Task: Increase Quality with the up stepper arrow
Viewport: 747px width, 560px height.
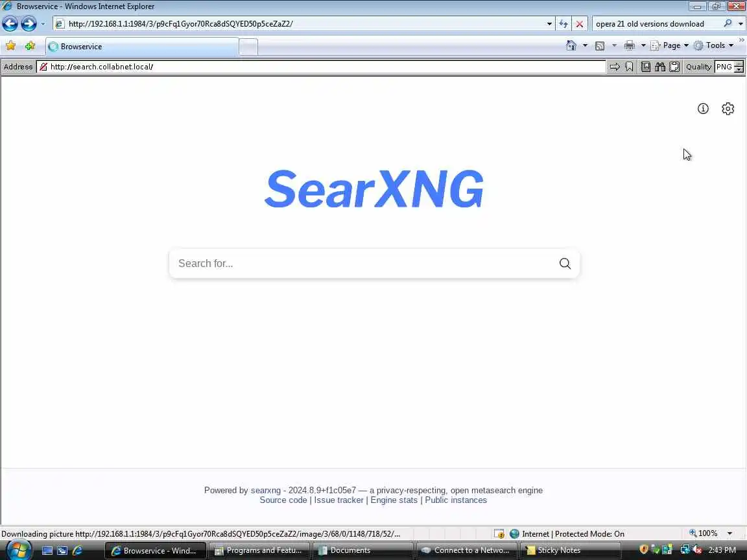Action: [739, 64]
